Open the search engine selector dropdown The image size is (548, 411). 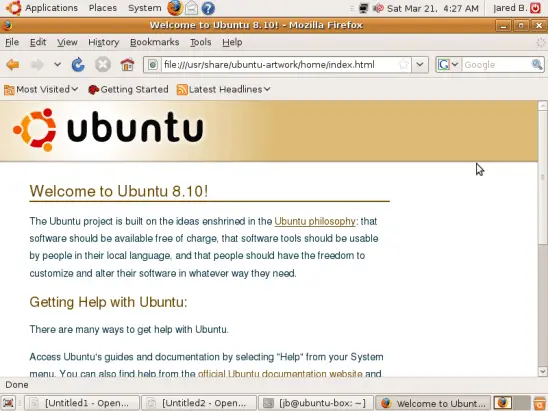point(448,65)
